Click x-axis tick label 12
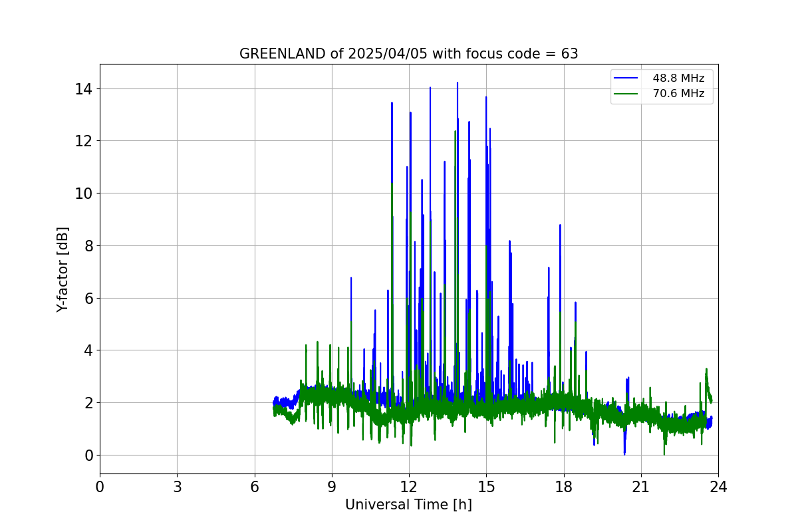The image size is (798, 532). 409,487
